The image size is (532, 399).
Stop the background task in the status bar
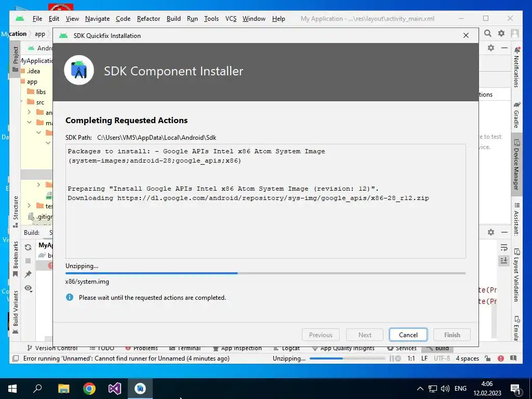pos(398,358)
